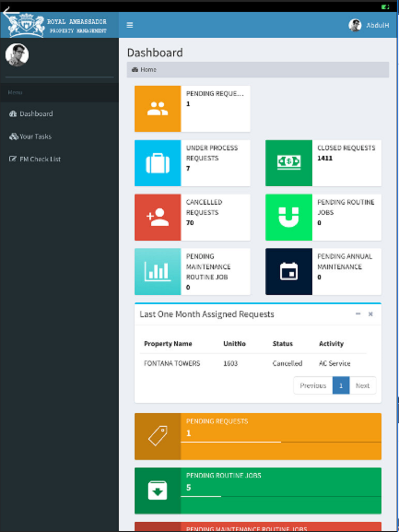The image size is (399, 532).
Task: Click the Previous pagination button
Action: pyautogui.click(x=313, y=386)
